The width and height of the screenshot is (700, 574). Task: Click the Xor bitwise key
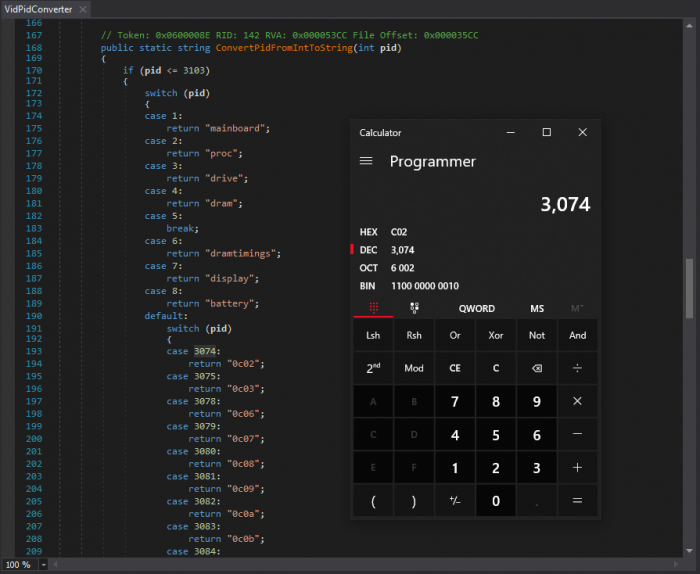click(496, 335)
